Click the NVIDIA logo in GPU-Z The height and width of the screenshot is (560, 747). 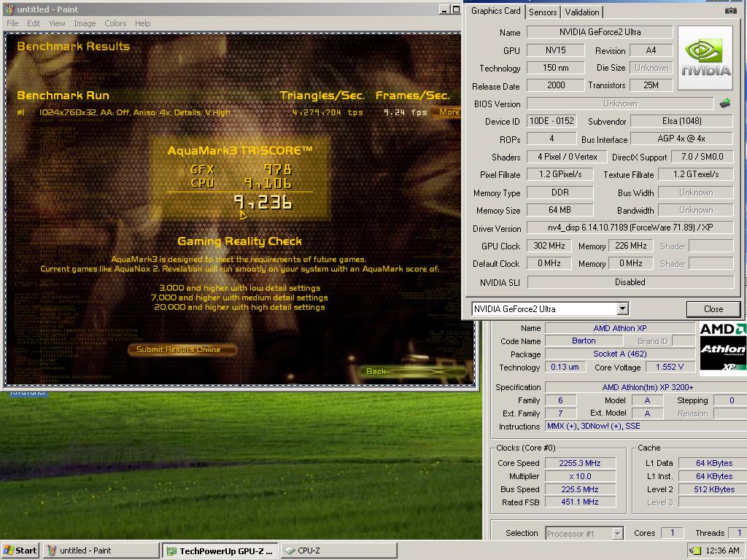pyautogui.click(x=705, y=58)
